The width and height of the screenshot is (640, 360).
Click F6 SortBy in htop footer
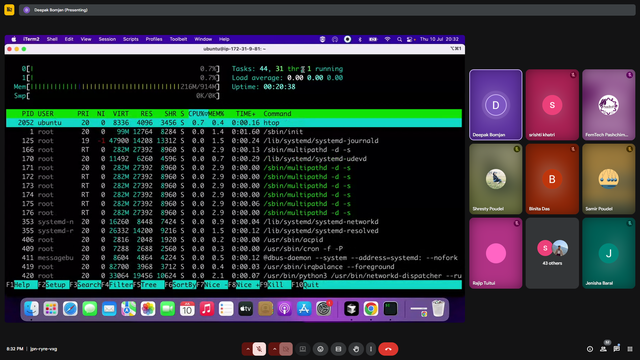(180, 284)
